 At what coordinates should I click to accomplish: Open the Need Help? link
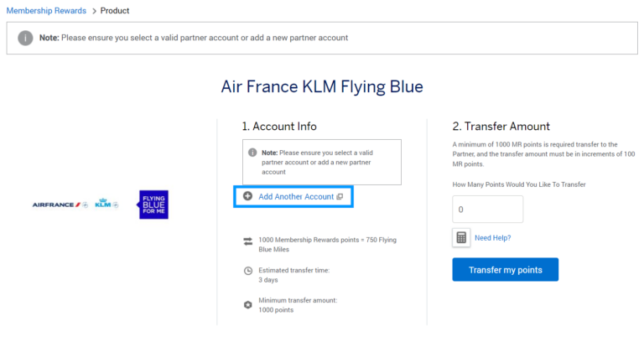[493, 238]
